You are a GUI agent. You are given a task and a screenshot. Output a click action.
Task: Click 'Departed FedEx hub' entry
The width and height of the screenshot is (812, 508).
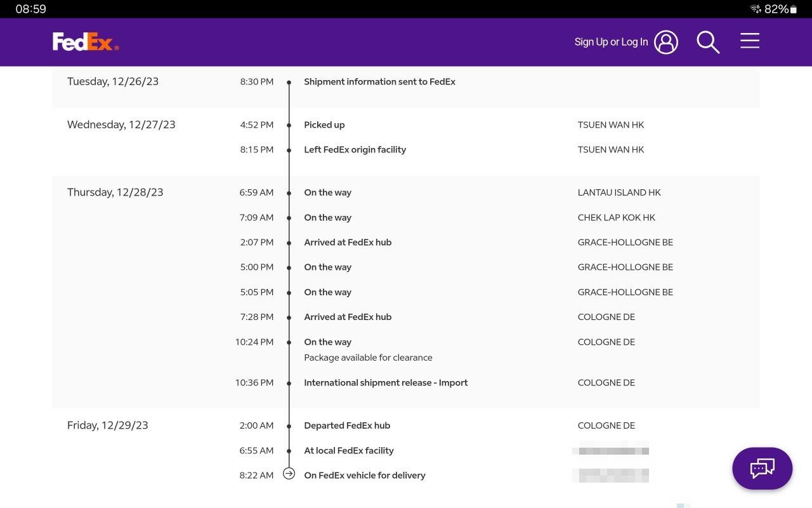tap(347, 426)
